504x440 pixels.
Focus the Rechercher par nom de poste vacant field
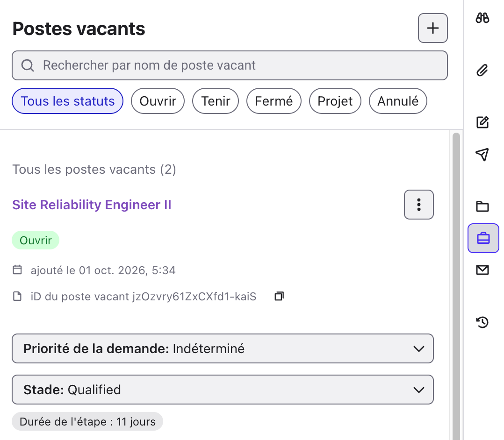pos(230,65)
